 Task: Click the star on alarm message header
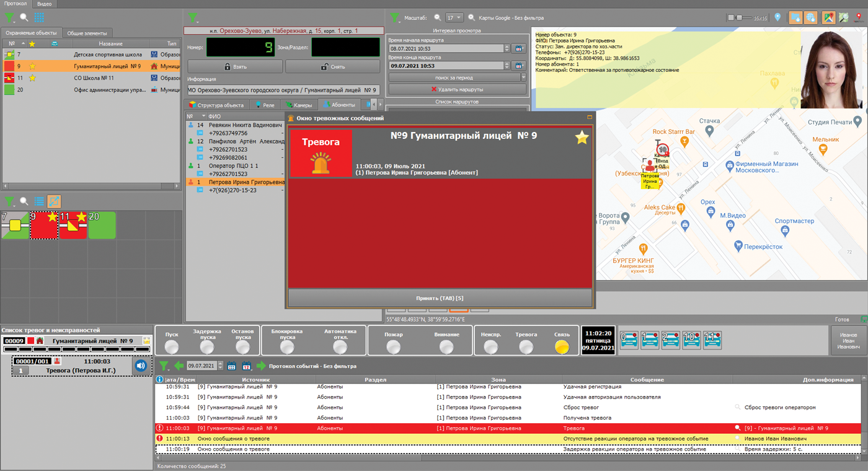[581, 138]
